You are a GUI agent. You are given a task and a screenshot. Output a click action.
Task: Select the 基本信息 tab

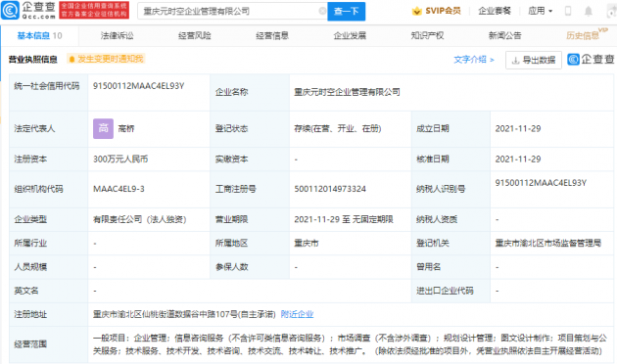click(x=39, y=36)
